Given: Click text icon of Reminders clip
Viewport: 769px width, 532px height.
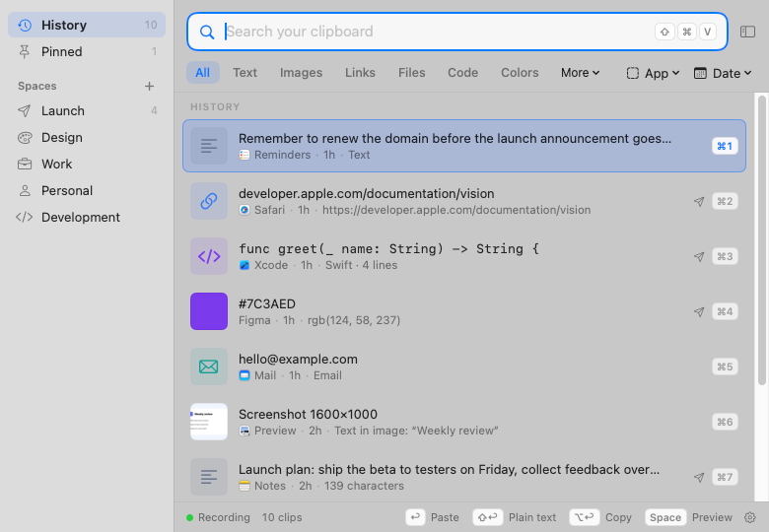Looking at the screenshot, I should [x=209, y=146].
